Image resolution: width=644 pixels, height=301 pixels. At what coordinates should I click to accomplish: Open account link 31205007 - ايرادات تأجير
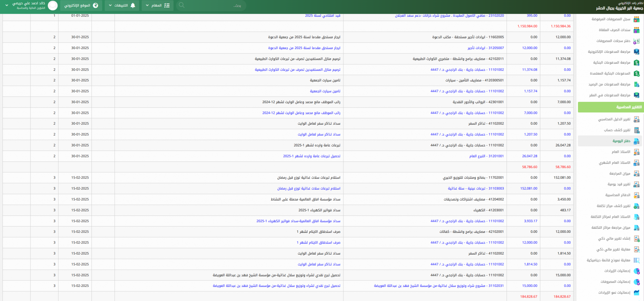(x=486, y=48)
